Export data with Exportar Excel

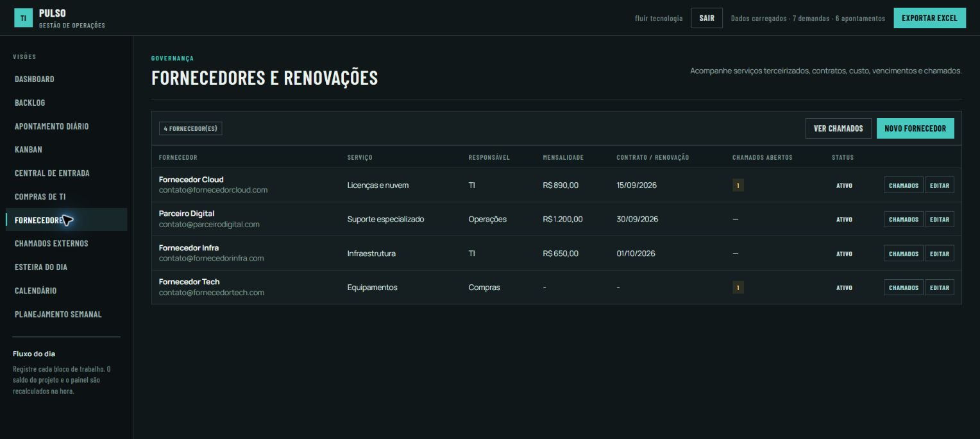(929, 18)
